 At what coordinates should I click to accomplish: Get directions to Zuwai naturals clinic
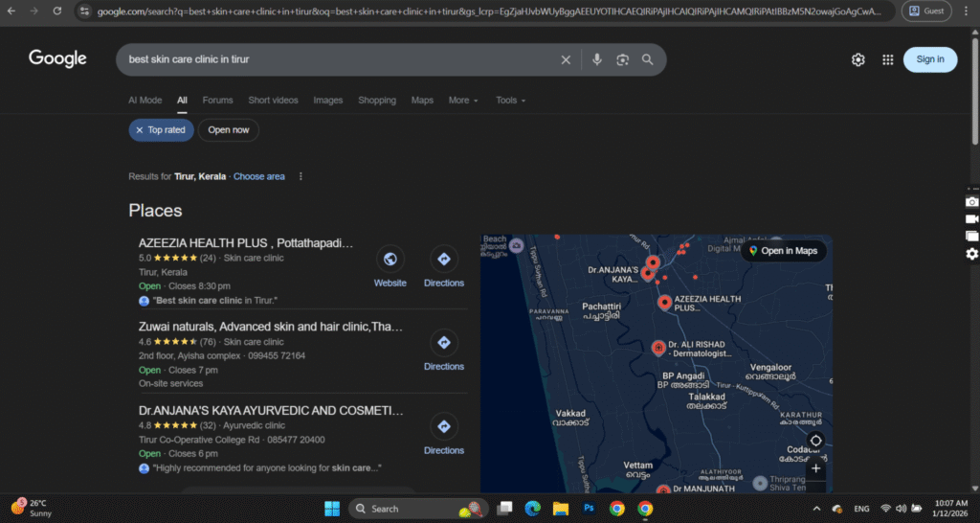click(x=443, y=343)
